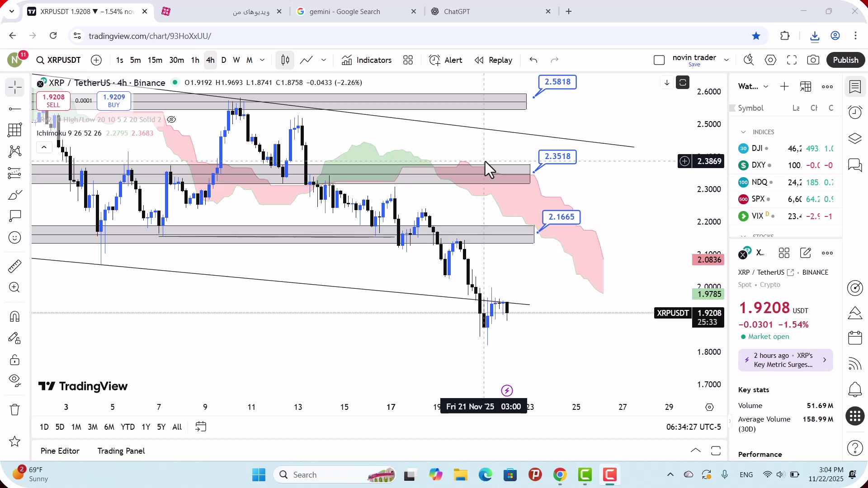This screenshot has width=868, height=488.
Task: Collapse the INDICES section
Action: 743,132
